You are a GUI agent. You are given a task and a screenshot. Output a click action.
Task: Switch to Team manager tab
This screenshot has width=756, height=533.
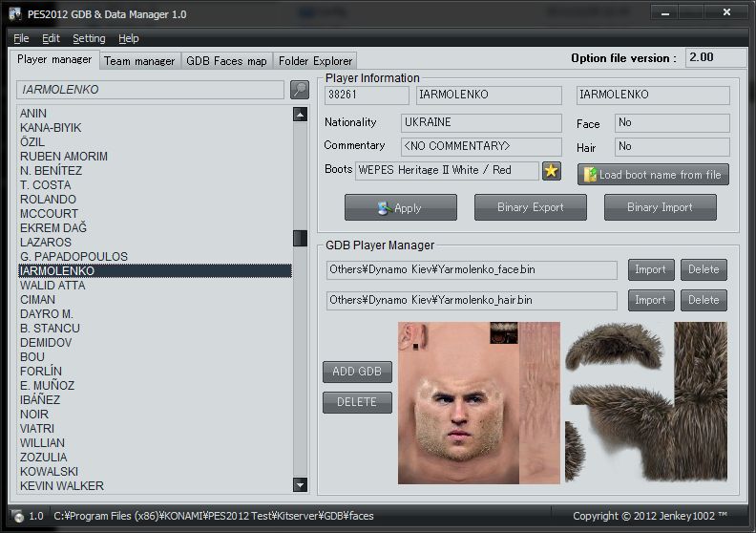coord(139,60)
